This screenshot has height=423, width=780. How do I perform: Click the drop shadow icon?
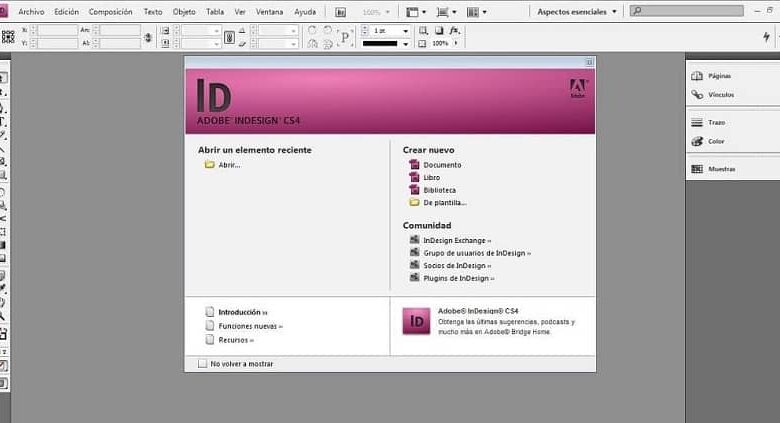point(438,30)
